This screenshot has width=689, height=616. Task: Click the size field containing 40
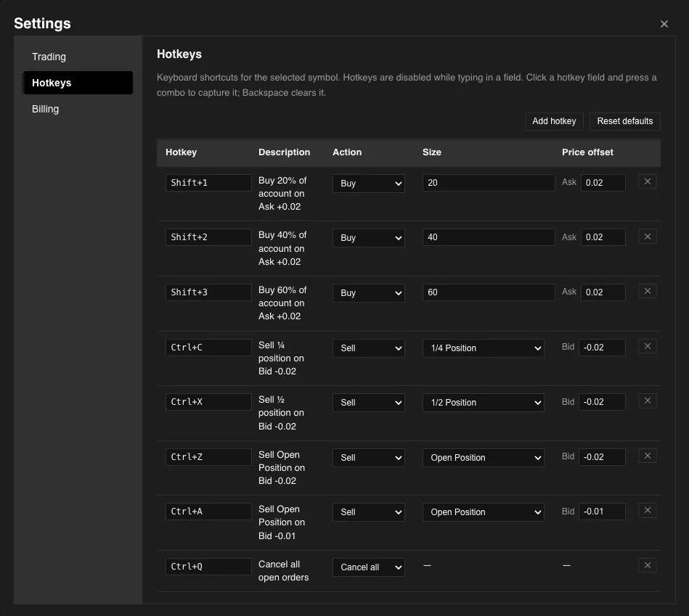489,237
